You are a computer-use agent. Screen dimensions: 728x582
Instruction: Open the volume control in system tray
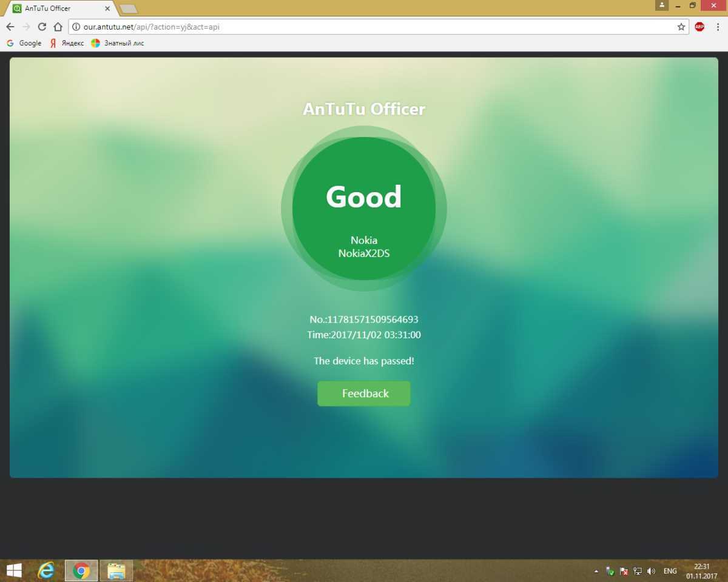tap(652, 571)
